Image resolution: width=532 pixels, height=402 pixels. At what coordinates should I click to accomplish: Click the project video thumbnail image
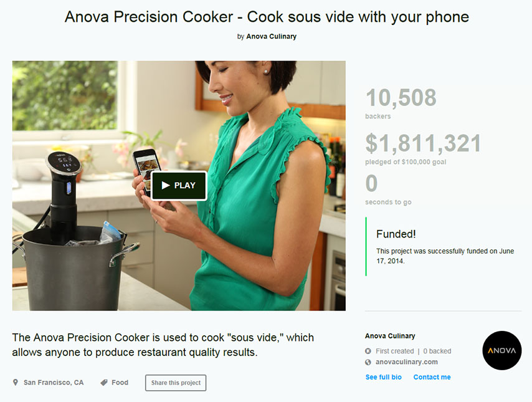click(179, 186)
